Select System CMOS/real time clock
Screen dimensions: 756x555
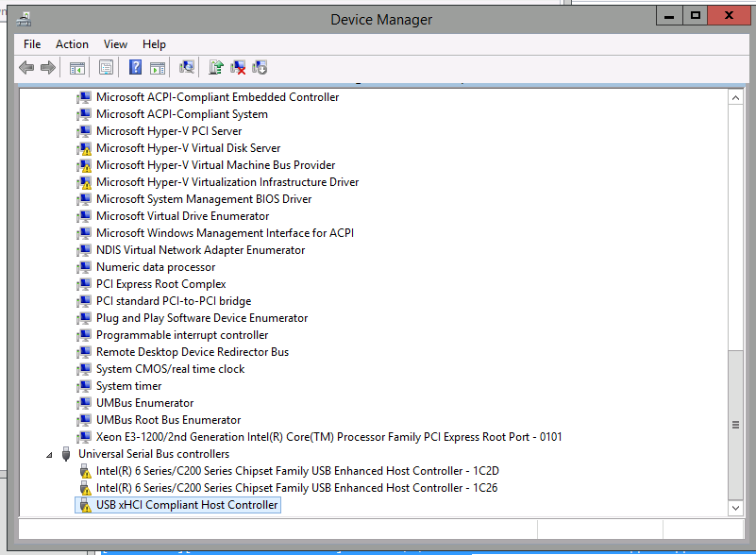(x=170, y=369)
